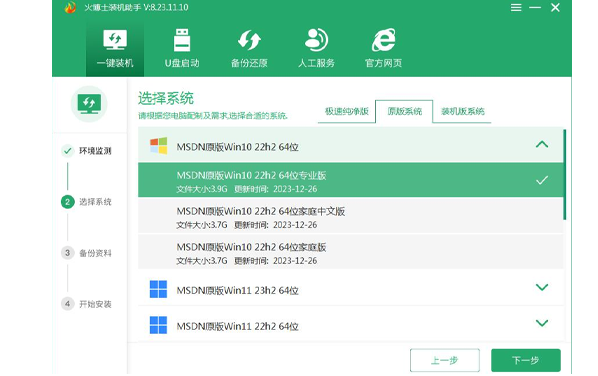Open the 备份还原 backup restore section

[x=249, y=49]
